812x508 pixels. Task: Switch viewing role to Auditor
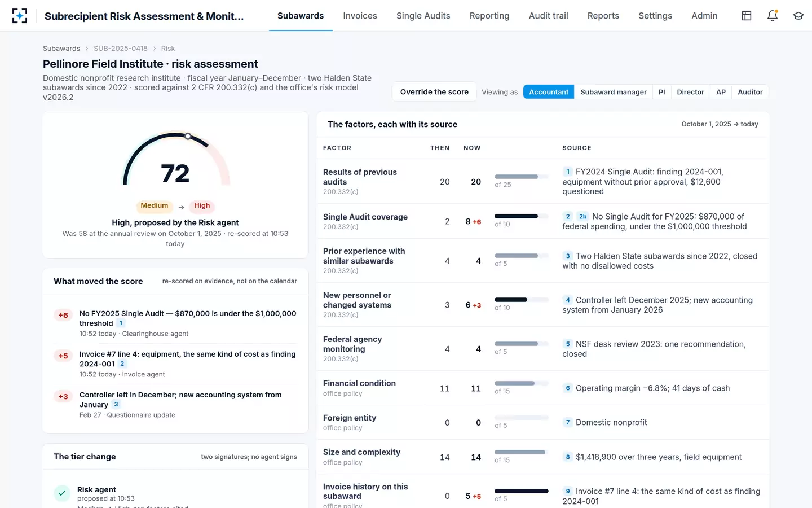point(751,92)
